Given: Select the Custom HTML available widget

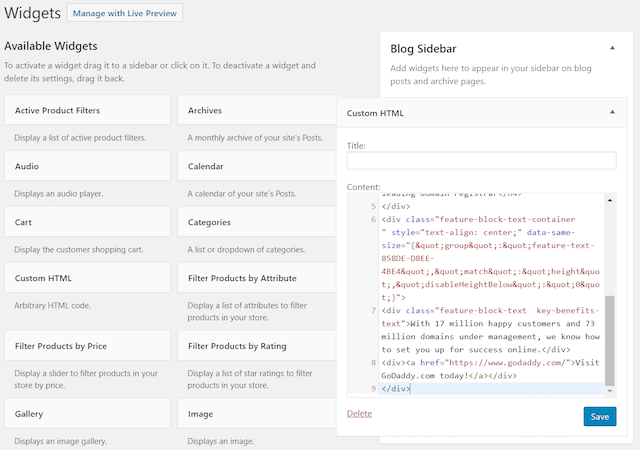Looking at the screenshot, I should [87, 278].
